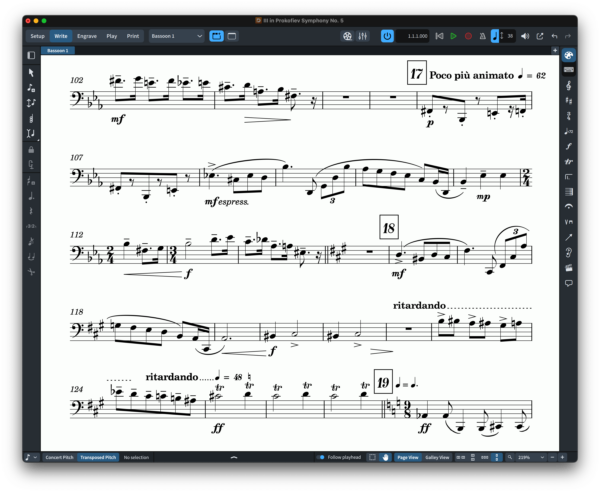The image size is (600, 492).
Task: Toggle the Follow playhead switch
Action: [321, 457]
